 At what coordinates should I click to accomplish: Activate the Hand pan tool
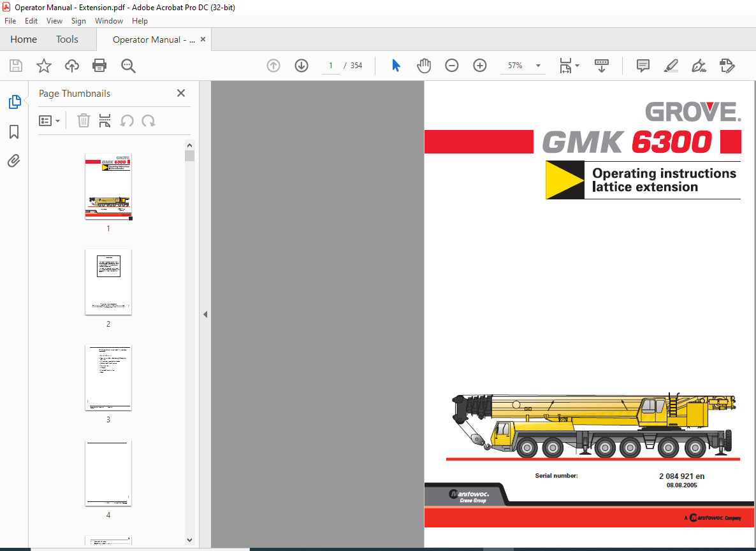[424, 66]
